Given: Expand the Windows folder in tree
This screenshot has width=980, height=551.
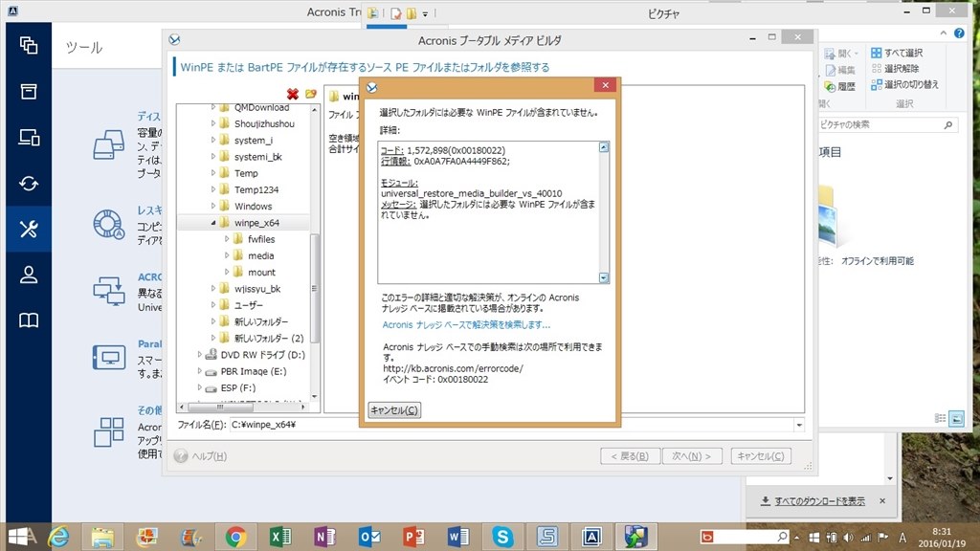Looking at the screenshot, I should [213, 207].
